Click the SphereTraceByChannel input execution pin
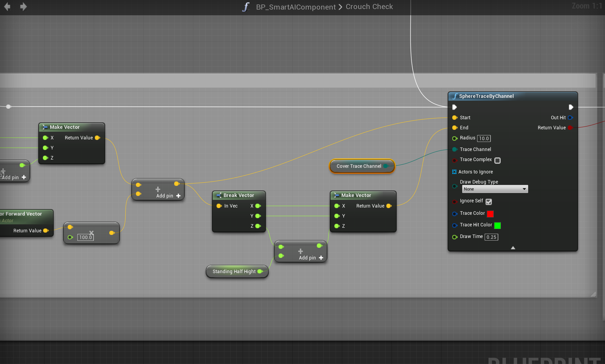Screen dimensions: 605x364 (455, 107)
